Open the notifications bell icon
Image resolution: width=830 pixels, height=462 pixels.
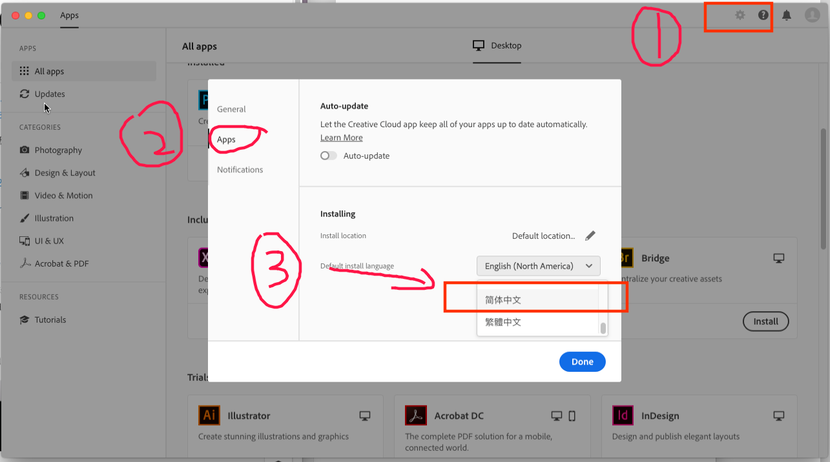(x=787, y=15)
